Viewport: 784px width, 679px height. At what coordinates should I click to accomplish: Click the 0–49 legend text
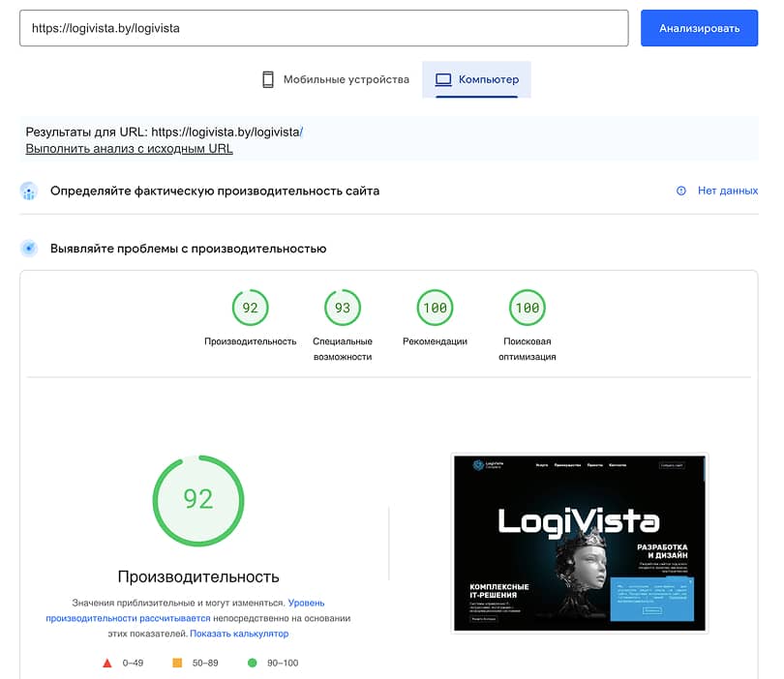[133, 663]
